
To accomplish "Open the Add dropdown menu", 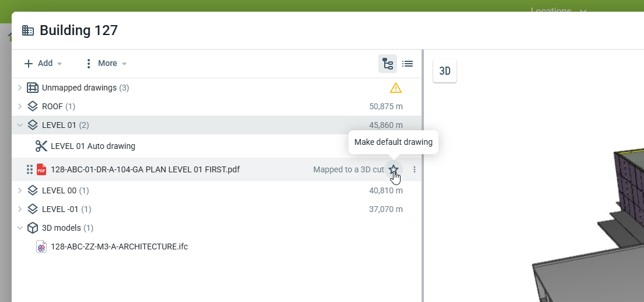I will tap(43, 63).
